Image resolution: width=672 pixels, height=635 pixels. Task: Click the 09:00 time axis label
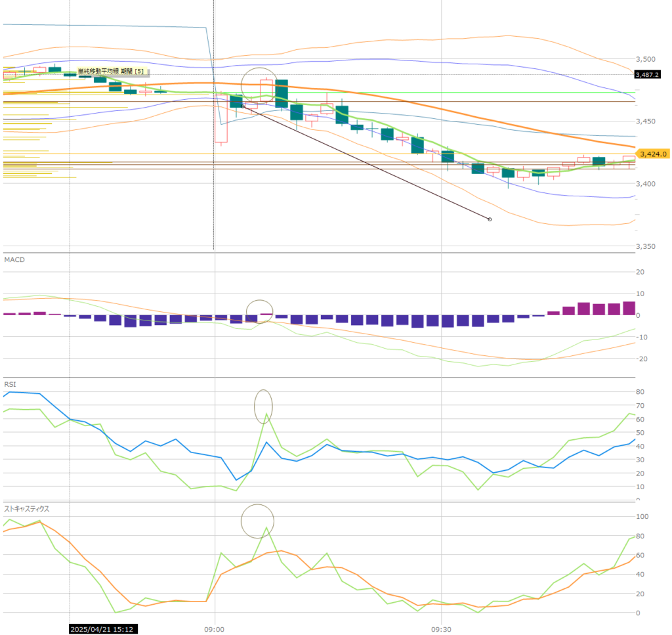click(x=214, y=629)
